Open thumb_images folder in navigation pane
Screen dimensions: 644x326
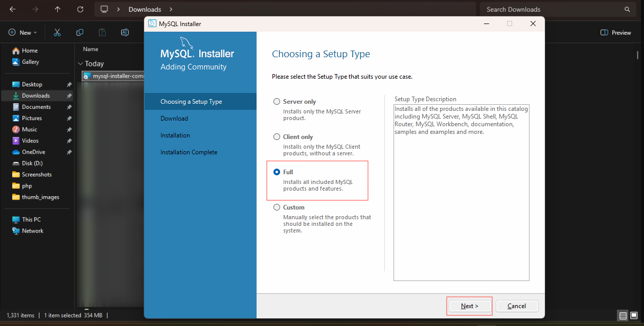pos(40,197)
